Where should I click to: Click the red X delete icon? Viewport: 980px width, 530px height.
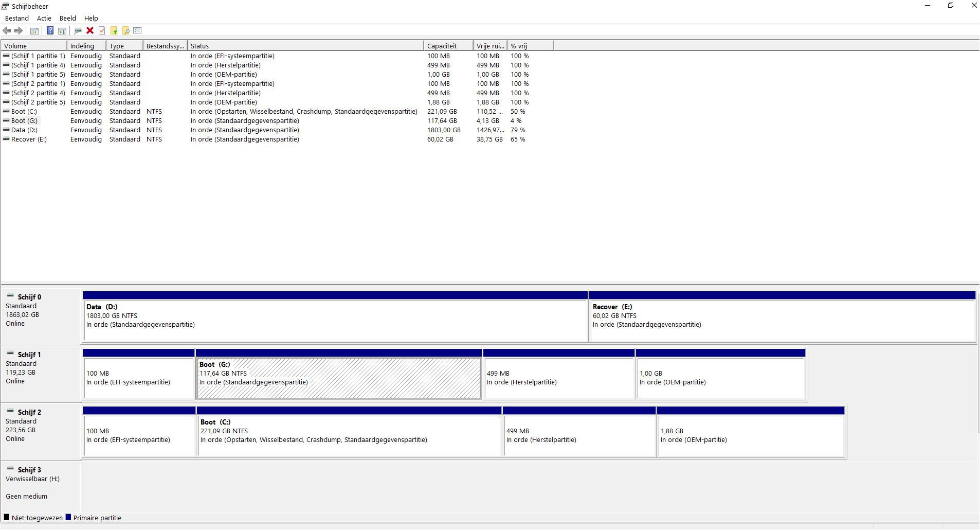pyautogui.click(x=90, y=31)
